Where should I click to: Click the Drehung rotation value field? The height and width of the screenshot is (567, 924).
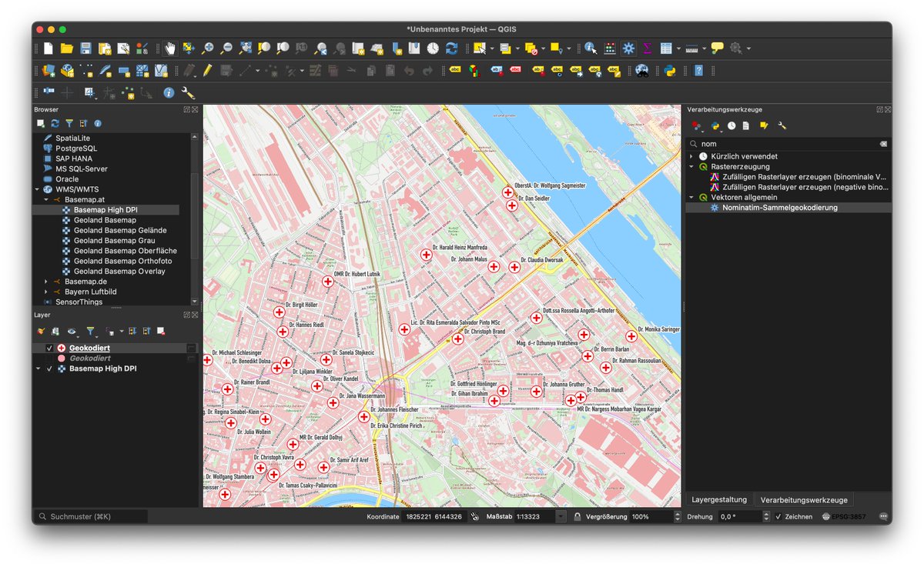(740, 516)
